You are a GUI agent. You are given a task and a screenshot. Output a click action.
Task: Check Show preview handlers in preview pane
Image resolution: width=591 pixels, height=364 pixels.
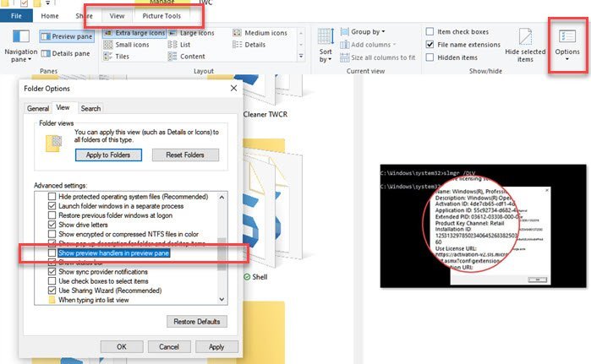[x=52, y=253]
